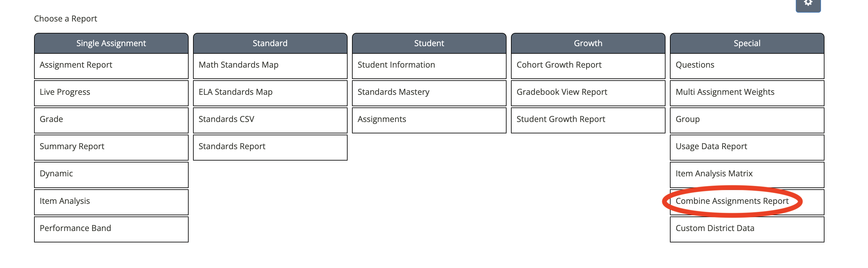Screen dimensions: 868x268
Task: Choose Student Information report
Action: pyautogui.click(x=429, y=65)
